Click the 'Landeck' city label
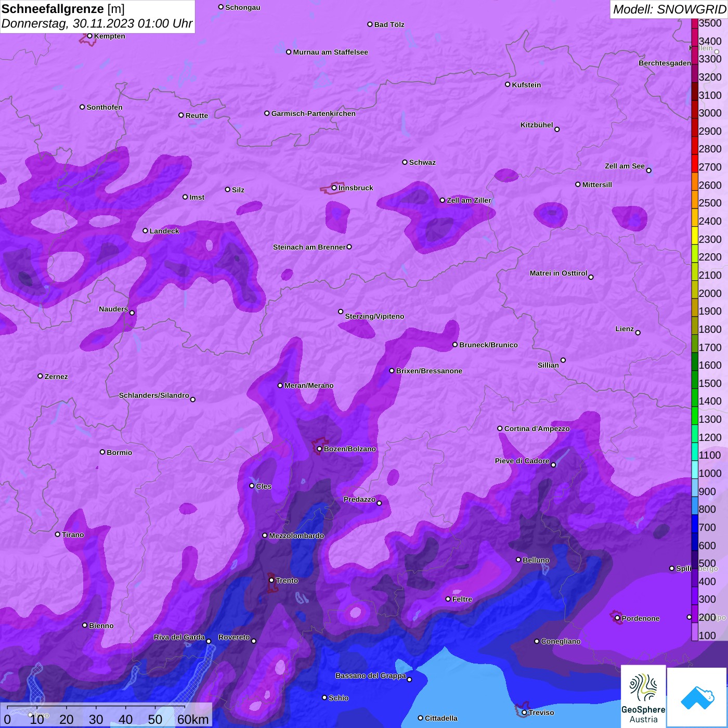 [x=164, y=231]
